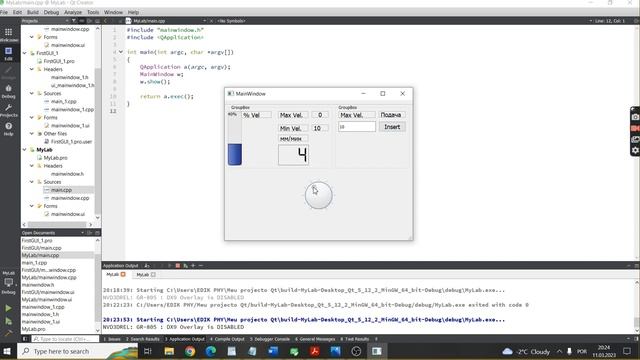Open filter tree funnel icon in Projects
This screenshot has width=640, height=360.
pyautogui.click(x=74, y=21)
